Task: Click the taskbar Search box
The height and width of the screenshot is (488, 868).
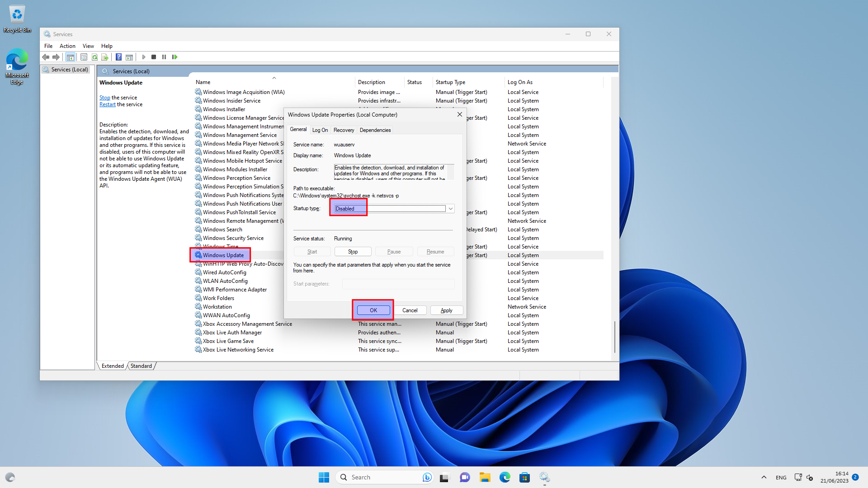Action: pyautogui.click(x=384, y=477)
